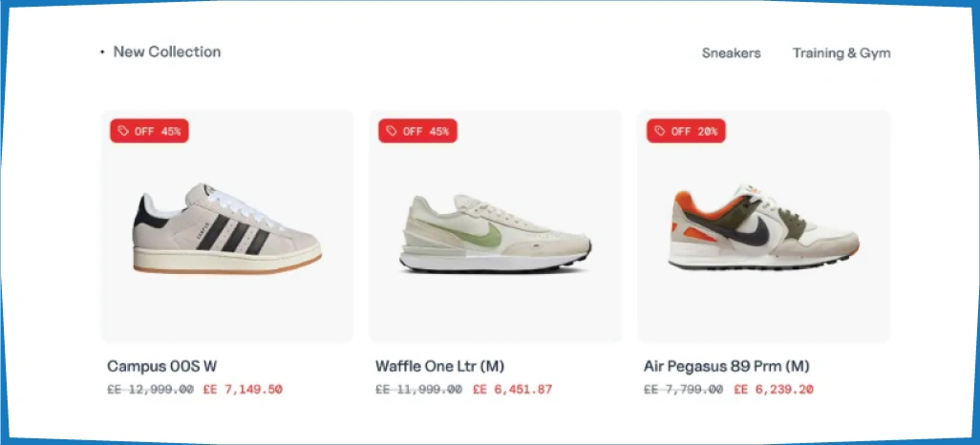980x445 pixels.
Task: Click the tag icon on Air Pegasus badge
Action: click(660, 131)
